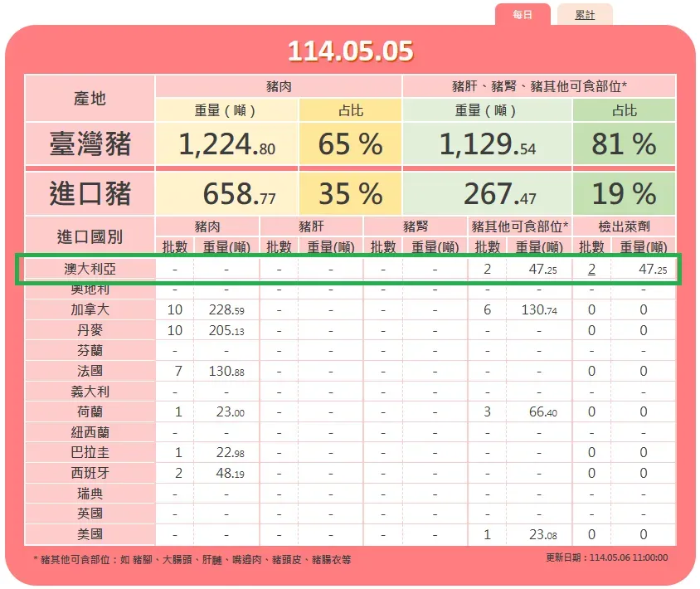Click the 65 % share cell

[351, 144]
